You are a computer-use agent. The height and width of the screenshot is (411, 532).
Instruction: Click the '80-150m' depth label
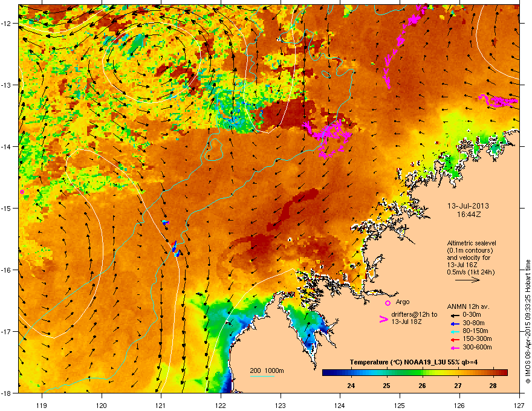[x=475, y=331]
